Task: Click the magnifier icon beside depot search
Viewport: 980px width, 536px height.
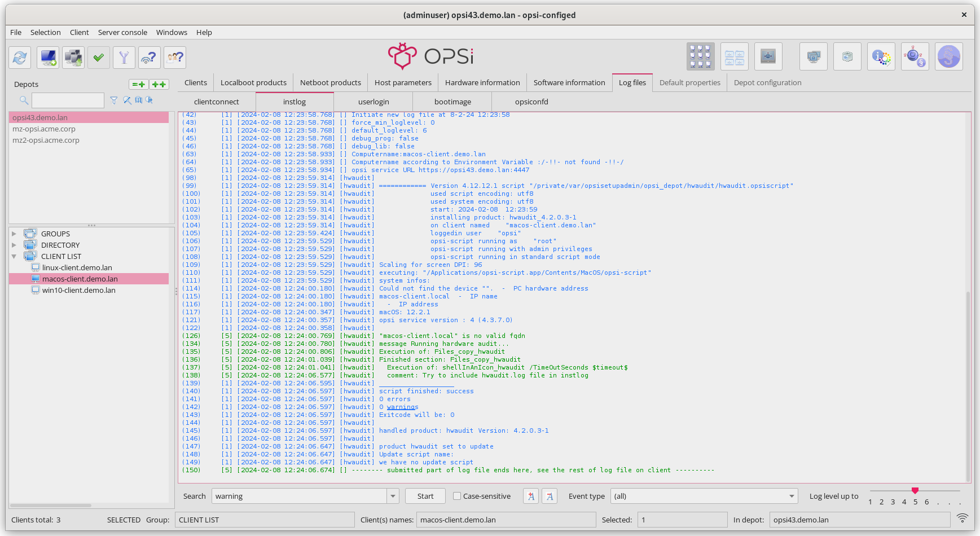Action: 24,100
